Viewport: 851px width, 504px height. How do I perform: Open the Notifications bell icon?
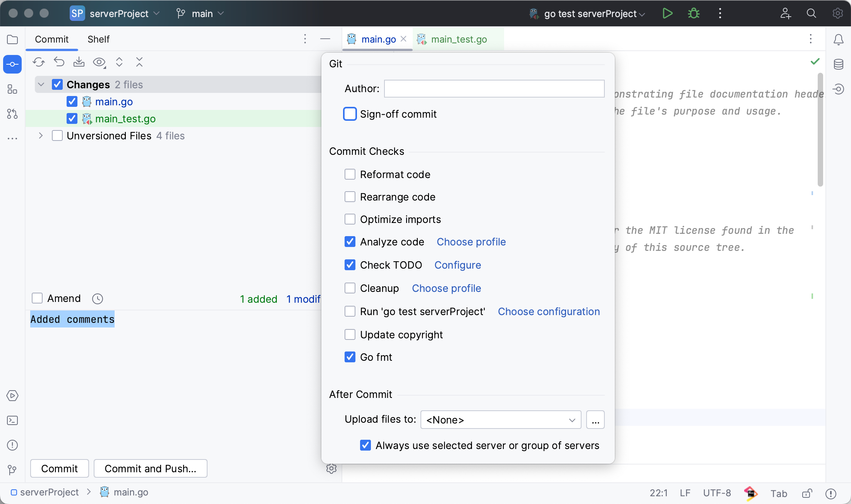click(x=839, y=39)
